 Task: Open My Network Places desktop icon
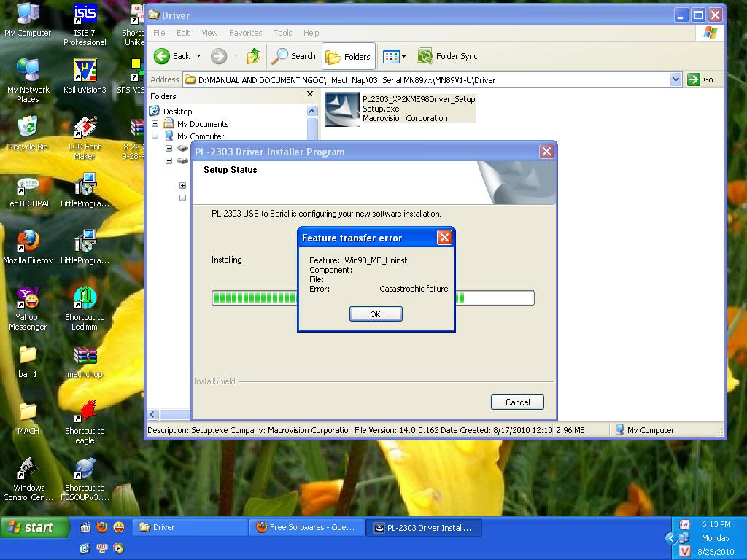[28, 81]
